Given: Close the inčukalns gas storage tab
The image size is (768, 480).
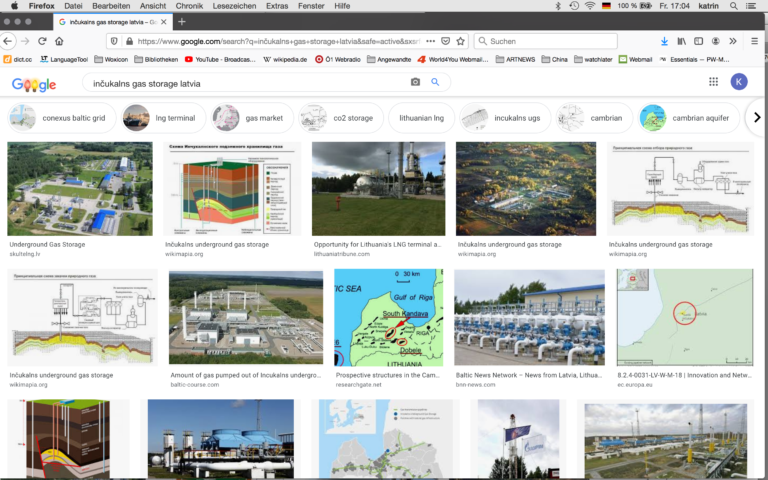Looking at the screenshot, I should point(164,22).
